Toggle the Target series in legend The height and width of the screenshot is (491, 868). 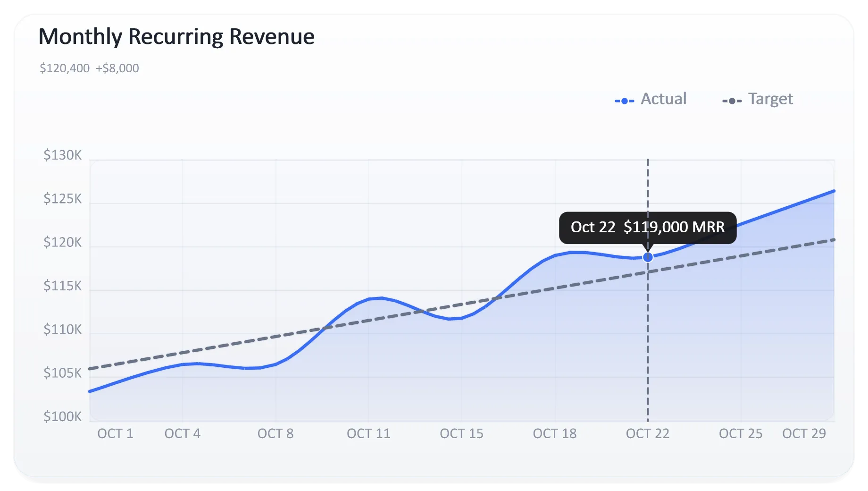[x=758, y=99]
